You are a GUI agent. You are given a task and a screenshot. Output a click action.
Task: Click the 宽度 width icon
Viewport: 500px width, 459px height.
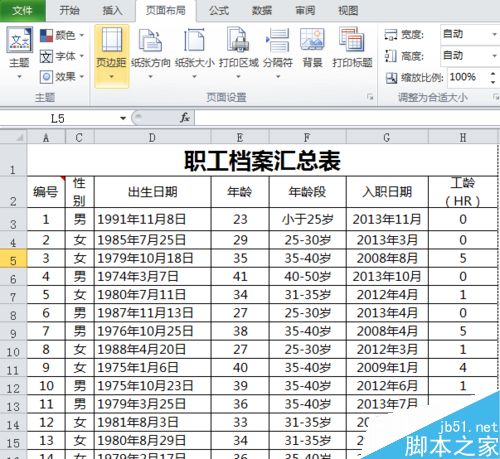pos(391,34)
